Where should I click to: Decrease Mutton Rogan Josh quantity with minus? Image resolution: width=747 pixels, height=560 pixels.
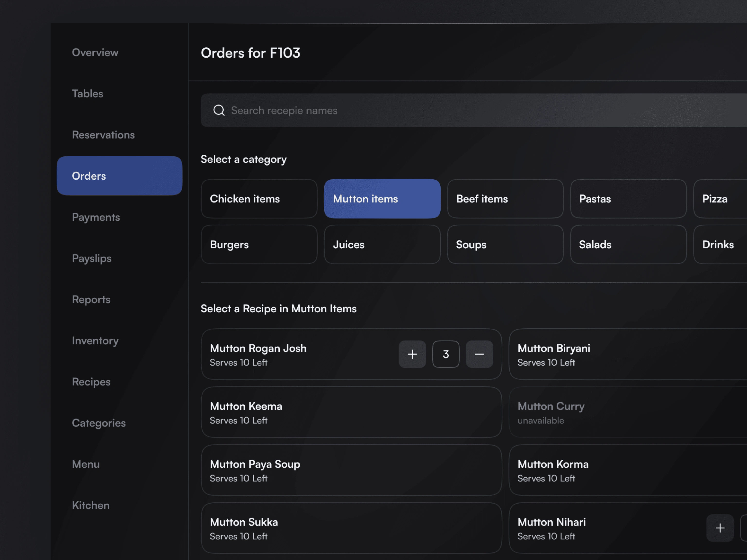(x=479, y=354)
